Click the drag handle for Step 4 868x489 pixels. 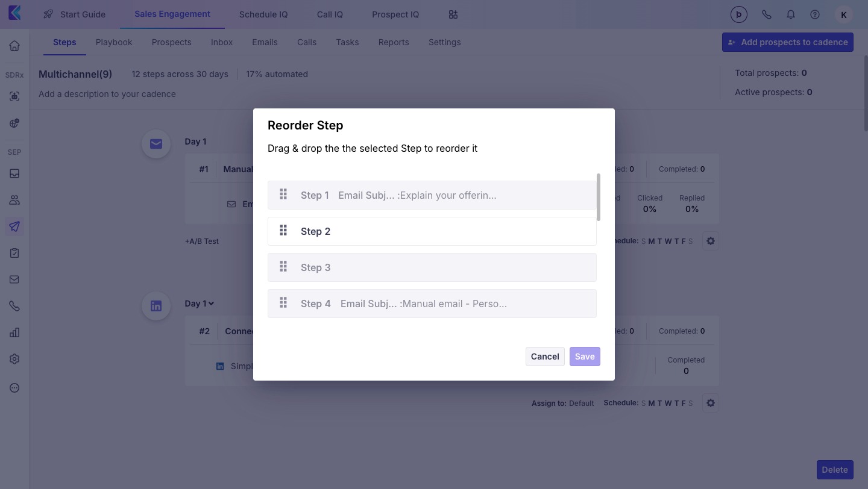click(283, 302)
